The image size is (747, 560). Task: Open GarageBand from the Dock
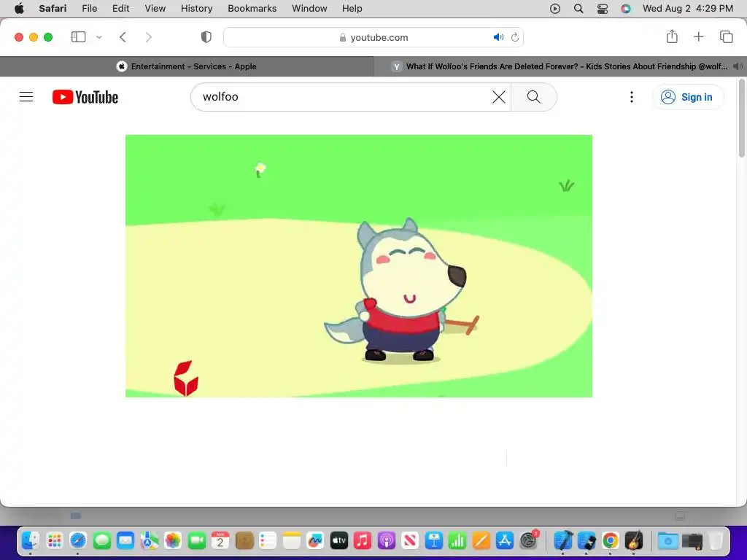tap(634, 541)
